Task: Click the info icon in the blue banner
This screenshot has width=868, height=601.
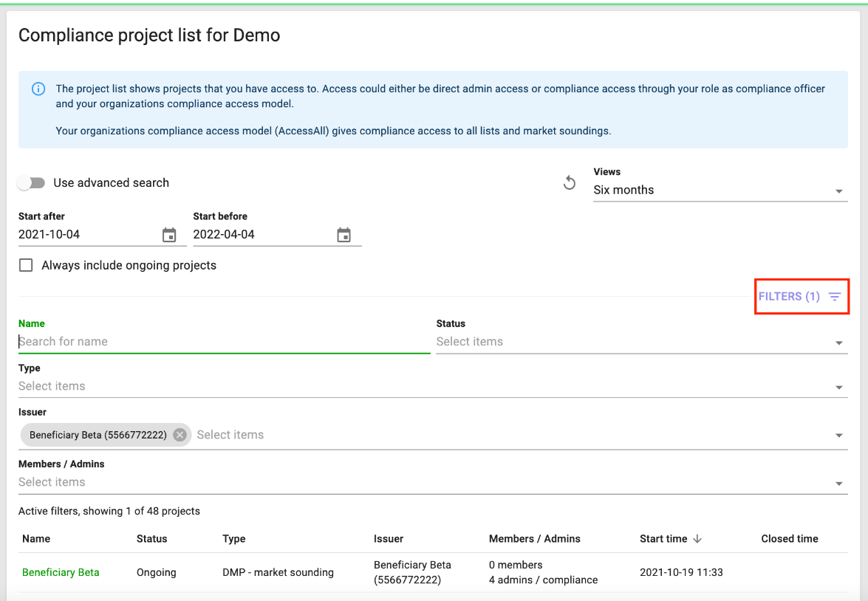Action: (38, 89)
